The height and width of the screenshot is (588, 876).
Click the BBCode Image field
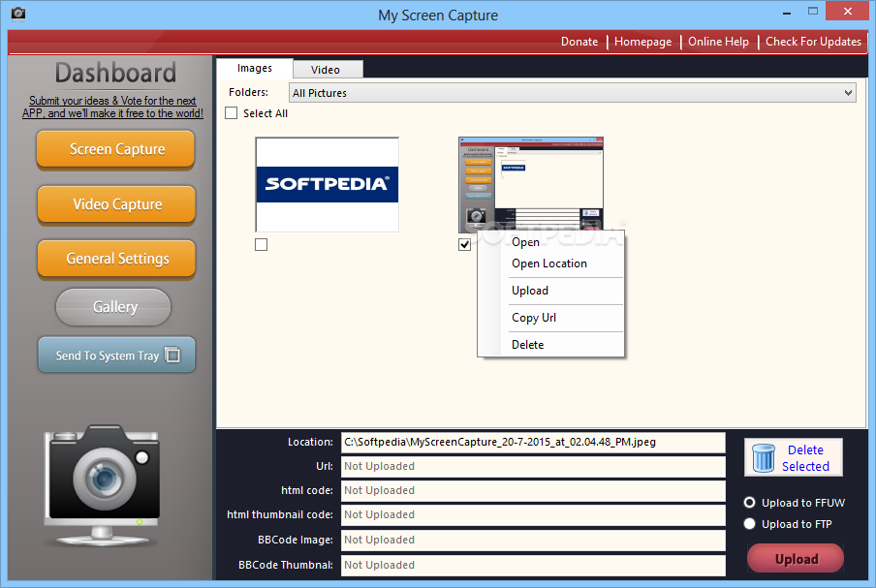533,540
